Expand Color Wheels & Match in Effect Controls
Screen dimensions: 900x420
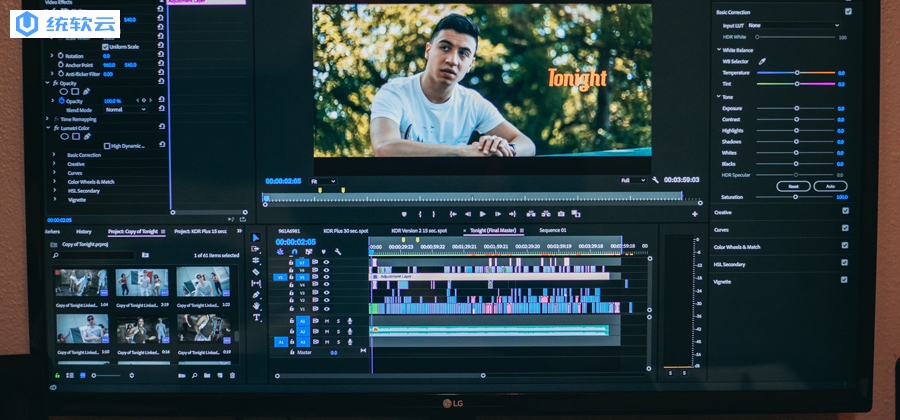(54, 182)
